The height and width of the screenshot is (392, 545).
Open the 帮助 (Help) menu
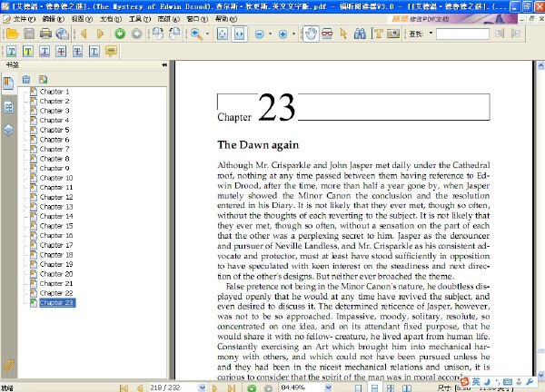pos(226,19)
